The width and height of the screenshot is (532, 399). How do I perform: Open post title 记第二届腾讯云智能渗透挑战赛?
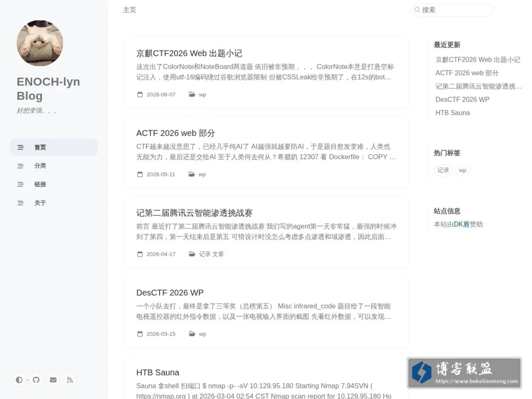[194, 213]
